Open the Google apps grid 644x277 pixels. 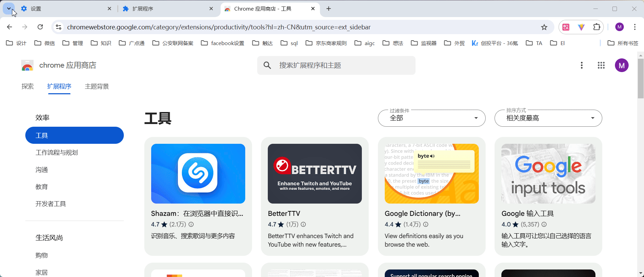pyautogui.click(x=601, y=65)
